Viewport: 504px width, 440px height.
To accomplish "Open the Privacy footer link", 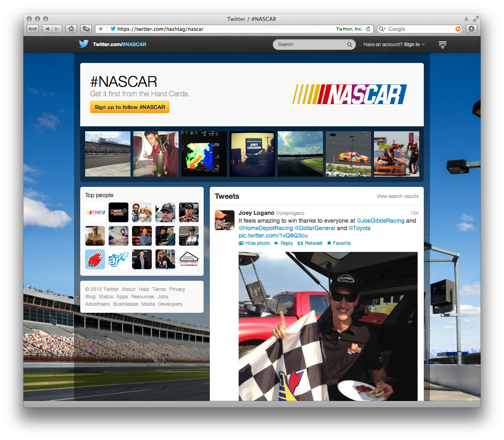I will [177, 289].
